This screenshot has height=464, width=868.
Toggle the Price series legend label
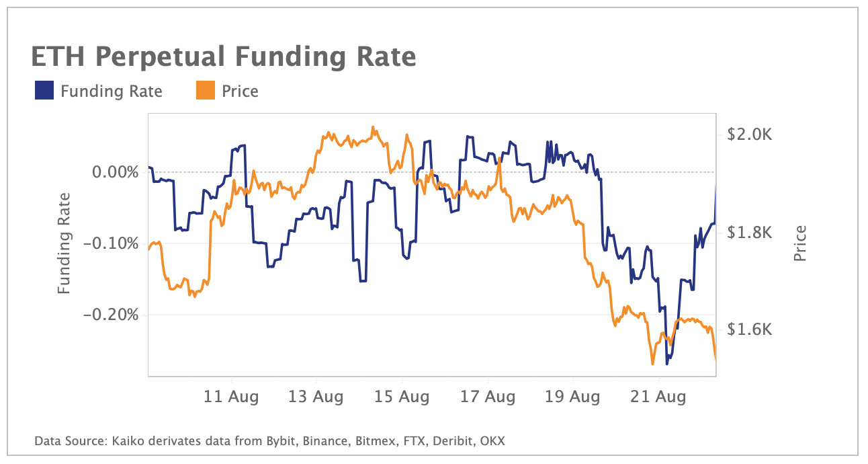(x=240, y=91)
